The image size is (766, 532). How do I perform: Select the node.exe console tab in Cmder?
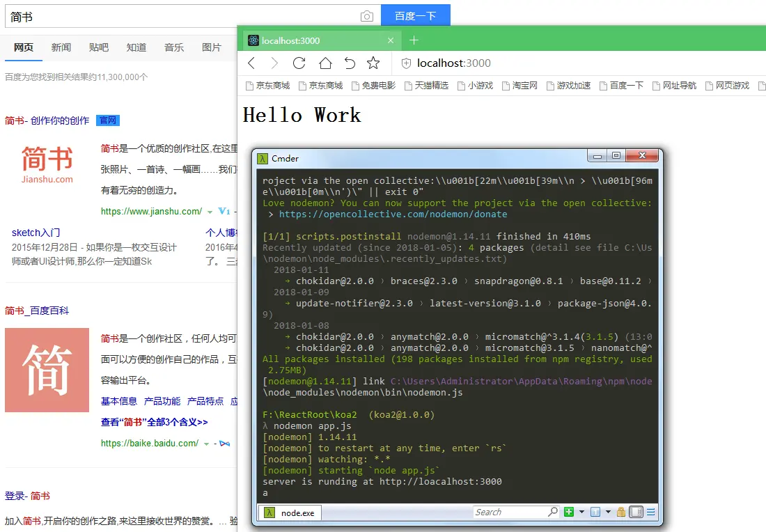(x=290, y=513)
